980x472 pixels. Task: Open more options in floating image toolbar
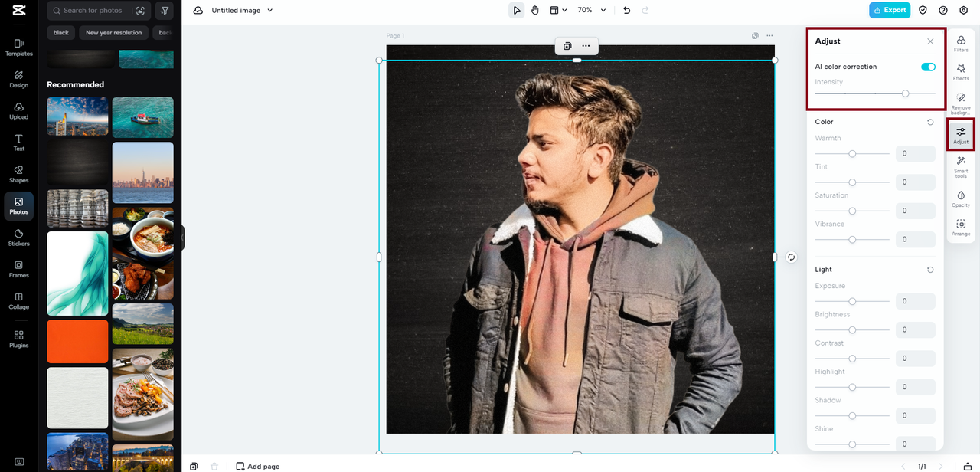pyautogui.click(x=586, y=46)
